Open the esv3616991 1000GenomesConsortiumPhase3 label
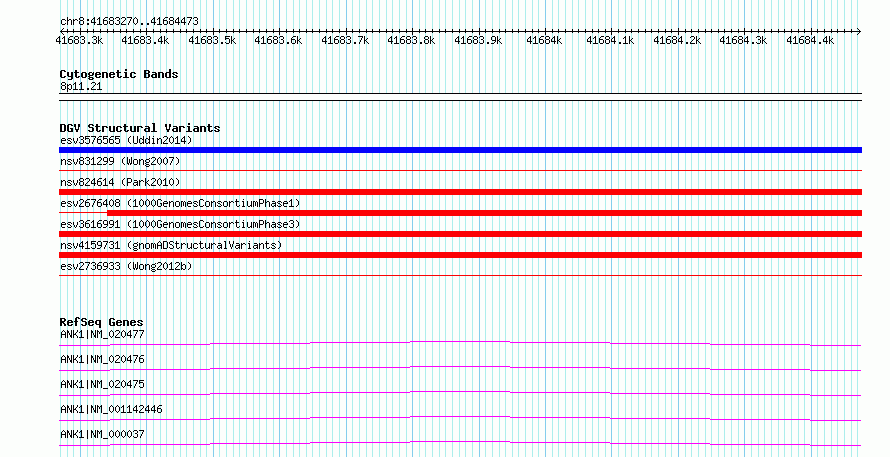 click(180, 224)
